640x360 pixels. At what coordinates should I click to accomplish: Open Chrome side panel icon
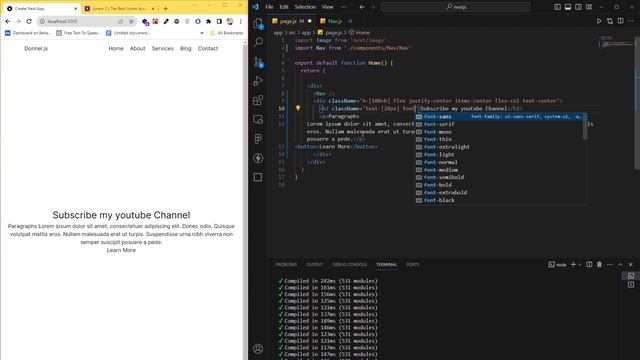click(219, 21)
